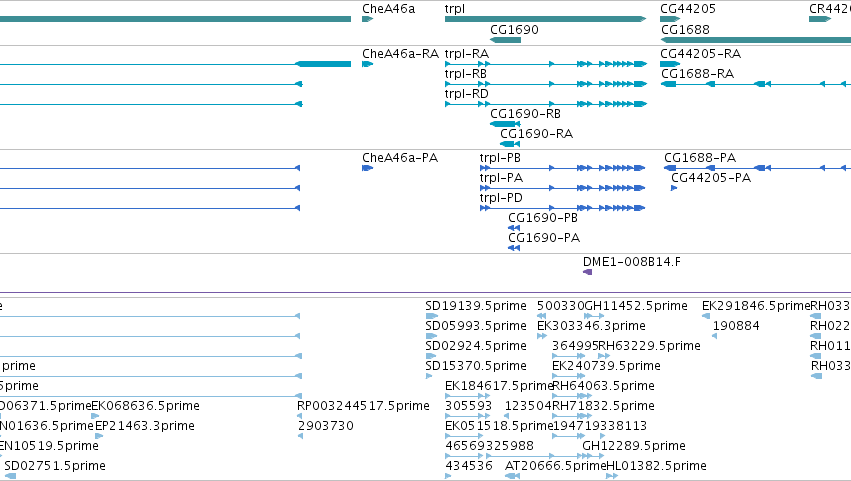Select the SD02751.5prime EST label
The width and height of the screenshot is (851, 481).
55,466
